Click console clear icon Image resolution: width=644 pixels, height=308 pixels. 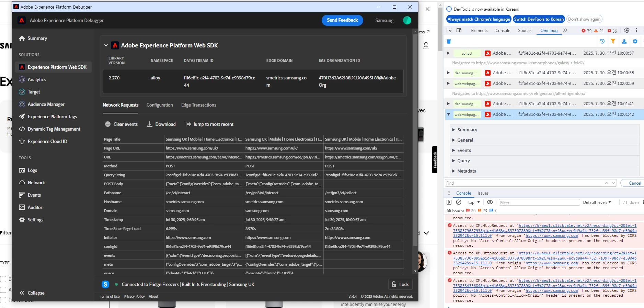(x=459, y=202)
